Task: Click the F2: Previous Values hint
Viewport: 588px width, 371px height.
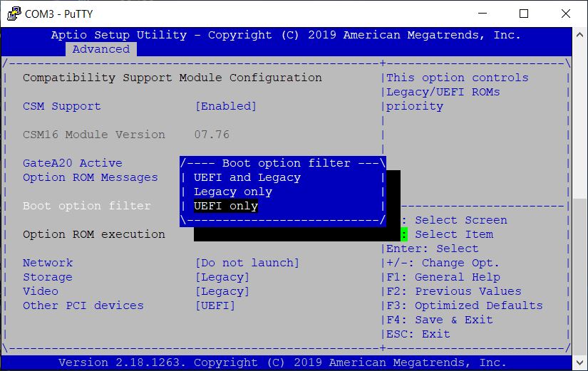Action: click(454, 291)
